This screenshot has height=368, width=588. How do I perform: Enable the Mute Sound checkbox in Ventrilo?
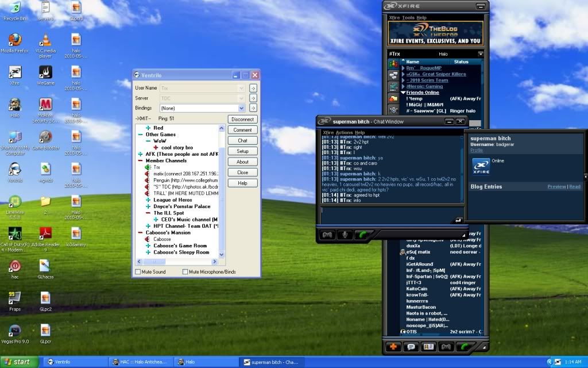coord(138,271)
